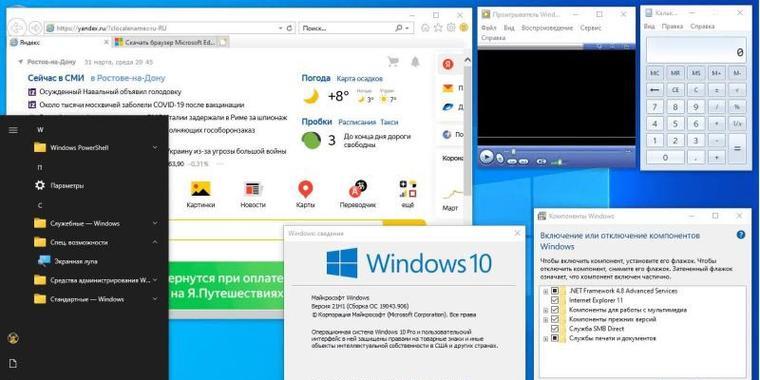This screenshot has height=380, width=760.
Task: Toggle the Служба SMB Direct checkbox
Action: [555, 329]
